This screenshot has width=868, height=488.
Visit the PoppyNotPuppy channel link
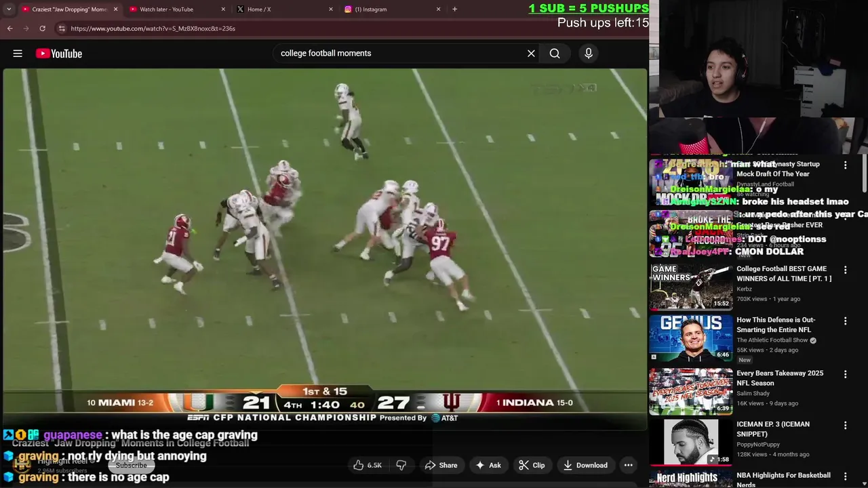[759, 445]
